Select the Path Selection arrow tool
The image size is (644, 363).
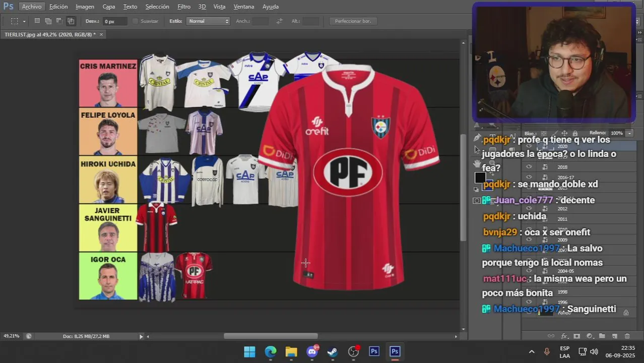(x=477, y=150)
